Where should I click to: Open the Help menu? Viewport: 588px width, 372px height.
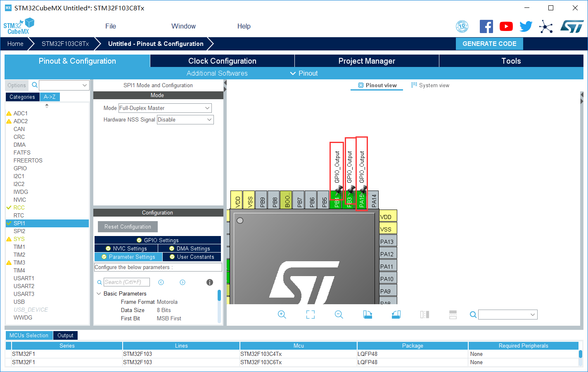pyautogui.click(x=244, y=26)
